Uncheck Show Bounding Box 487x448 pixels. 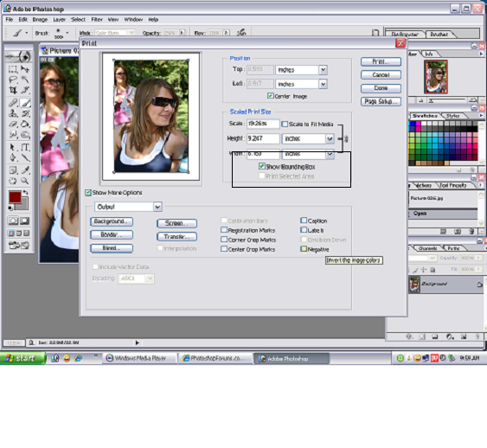tap(262, 166)
